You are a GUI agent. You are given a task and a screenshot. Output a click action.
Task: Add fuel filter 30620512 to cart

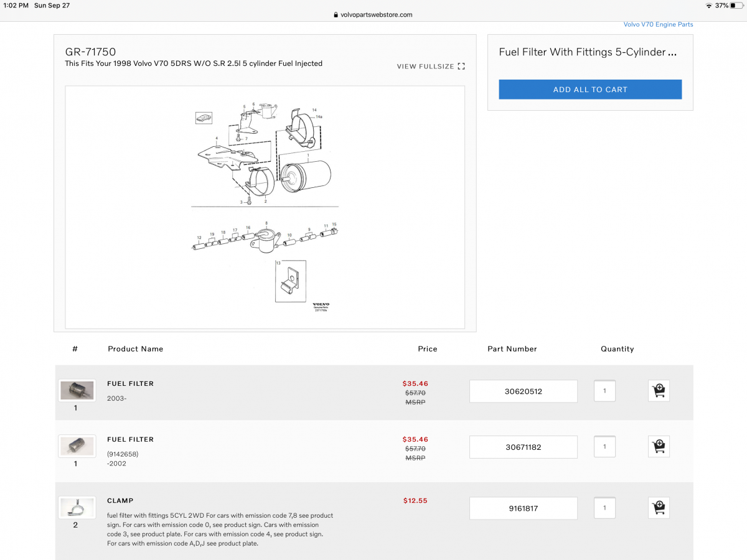tap(659, 391)
